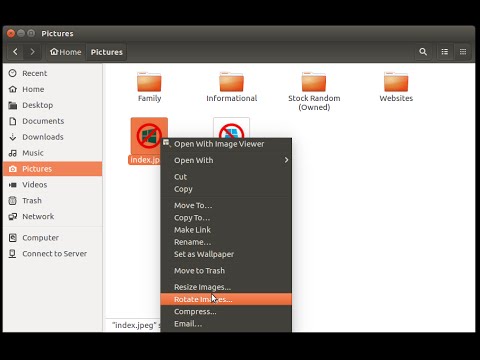Screen dimensions: 480x360
Task: Open Downloads in the sidebar
Action: (x=53, y=137)
